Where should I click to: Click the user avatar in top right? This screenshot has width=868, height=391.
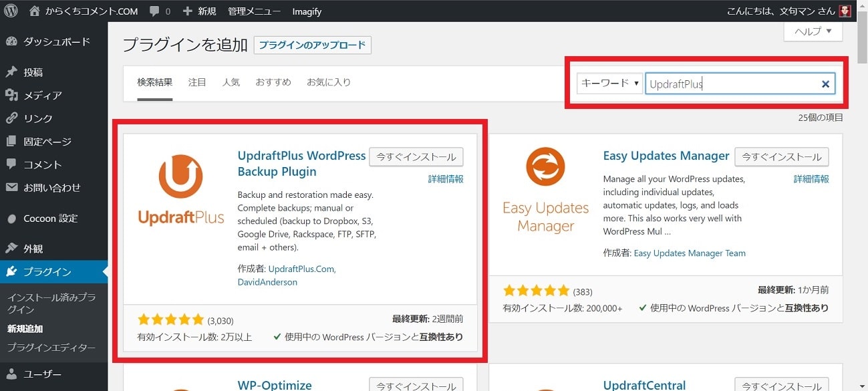coord(845,11)
